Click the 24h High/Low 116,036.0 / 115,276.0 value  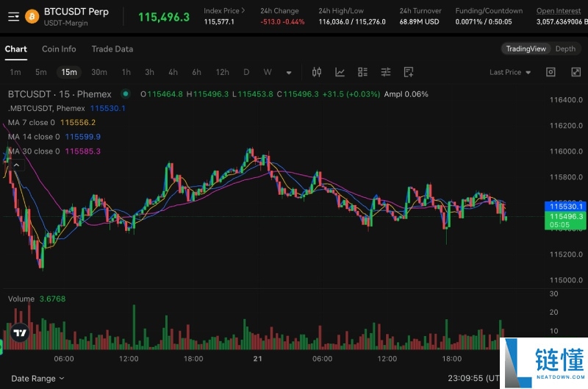click(x=352, y=22)
